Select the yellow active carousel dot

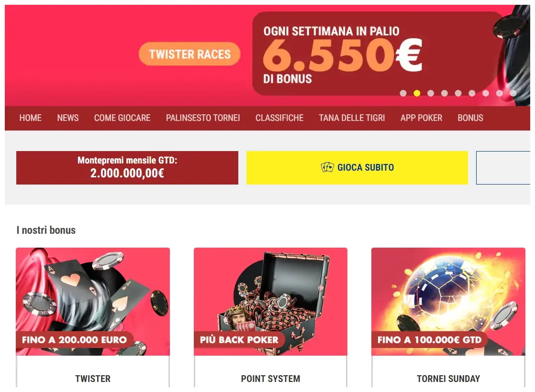coord(417,93)
